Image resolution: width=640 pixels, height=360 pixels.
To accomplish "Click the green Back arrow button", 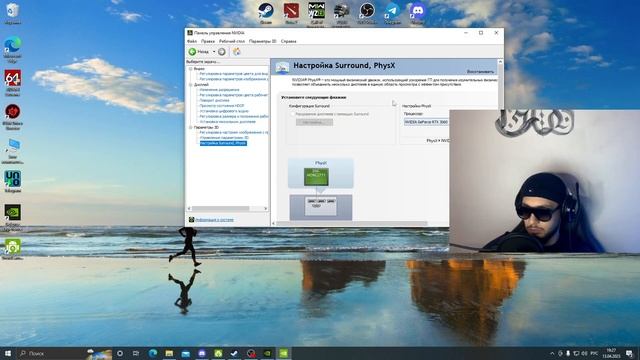I will 192,52.
